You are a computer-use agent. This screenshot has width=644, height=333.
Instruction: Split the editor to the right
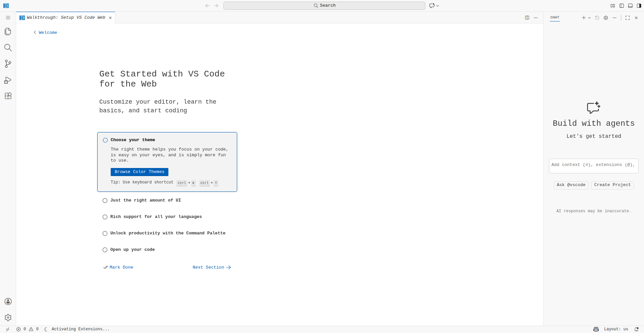527,18
